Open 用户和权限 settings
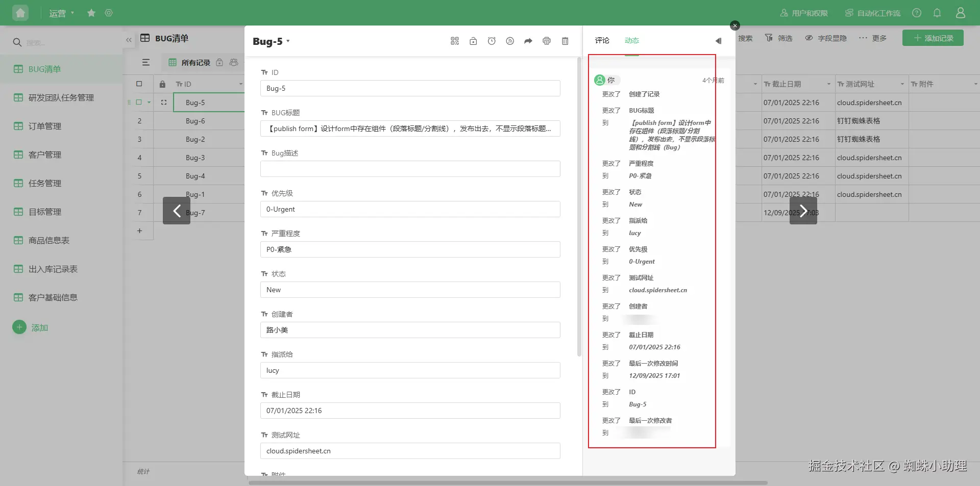The height and width of the screenshot is (486, 980). click(x=804, y=13)
